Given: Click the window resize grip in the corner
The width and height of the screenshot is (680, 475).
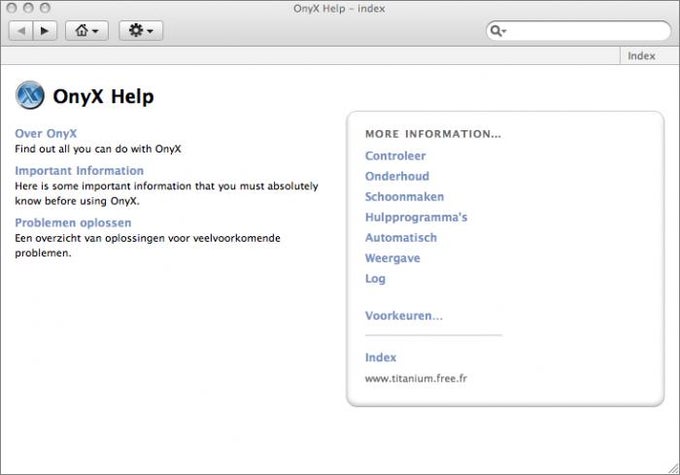Looking at the screenshot, I should coord(673,468).
